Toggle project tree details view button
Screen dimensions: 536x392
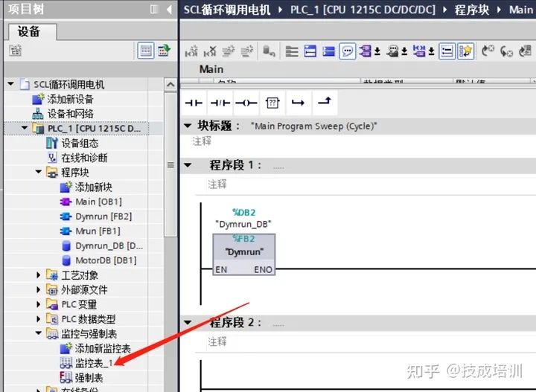(146, 51)
